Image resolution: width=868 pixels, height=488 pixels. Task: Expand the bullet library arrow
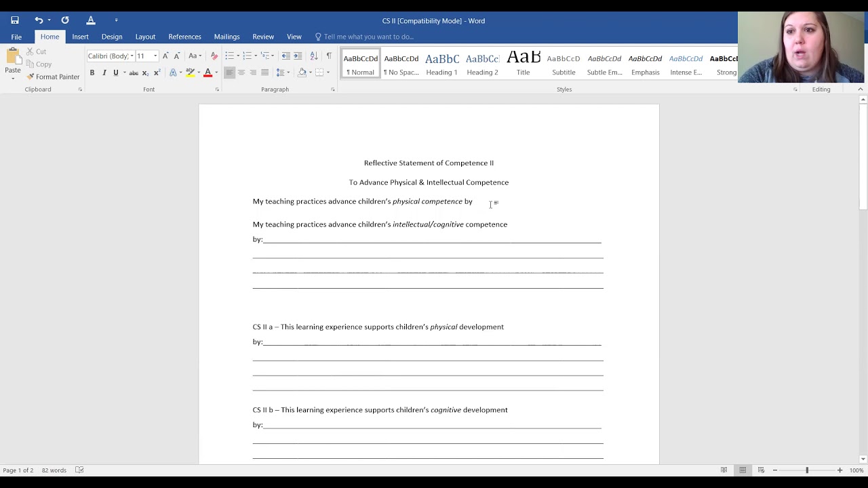pos(237,56)
